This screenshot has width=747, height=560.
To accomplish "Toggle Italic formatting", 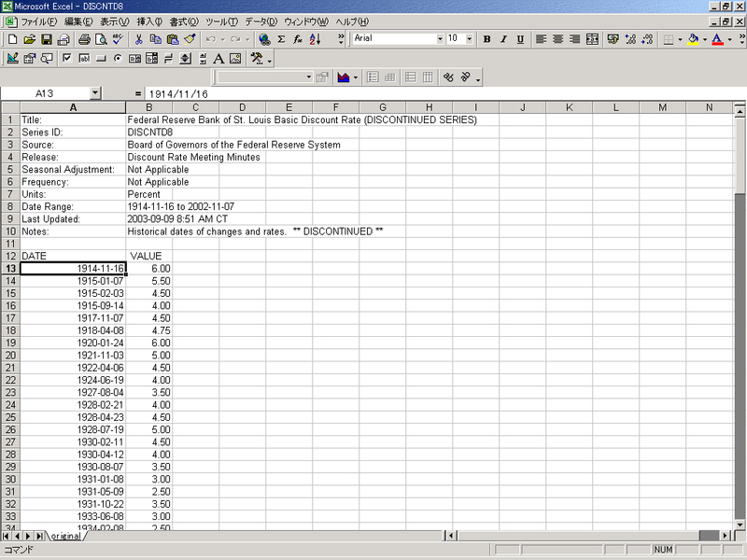I will click(x=503, y=39).
